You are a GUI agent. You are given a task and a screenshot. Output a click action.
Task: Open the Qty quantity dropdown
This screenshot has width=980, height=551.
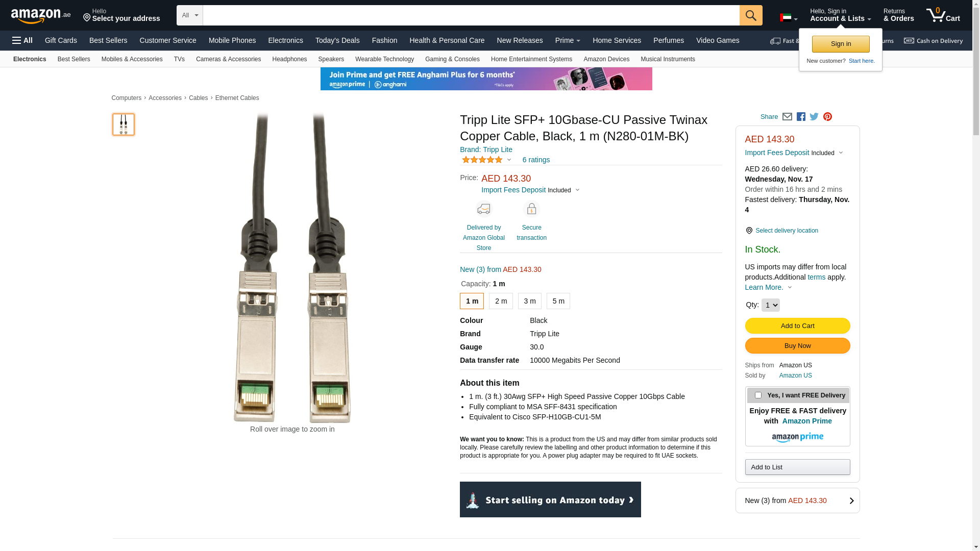(770, 305)
